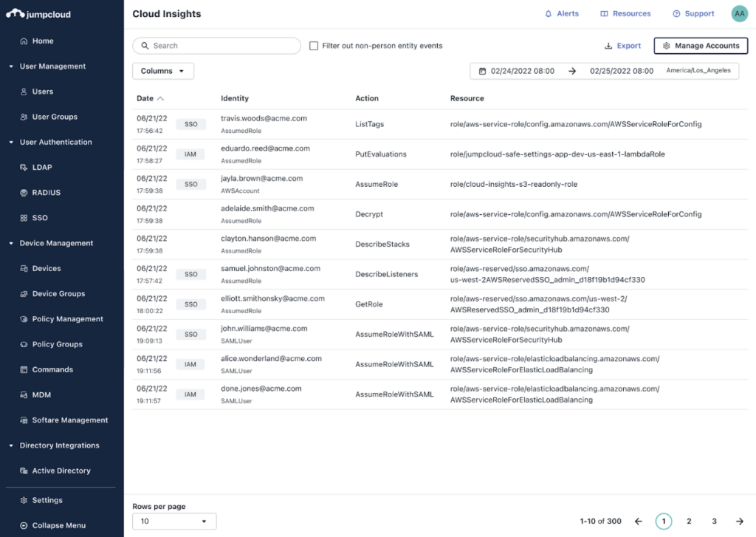Screen dimensions: 756x537
Task: Open Policy Management in the sidebar
Action: click(67, 319)
